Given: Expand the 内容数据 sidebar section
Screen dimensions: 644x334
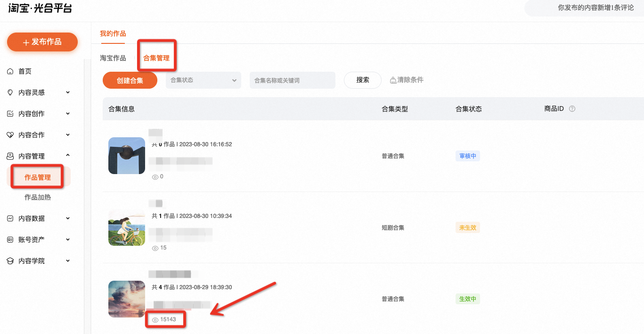Looking at the screenshot, I should [x=68, y=218].
